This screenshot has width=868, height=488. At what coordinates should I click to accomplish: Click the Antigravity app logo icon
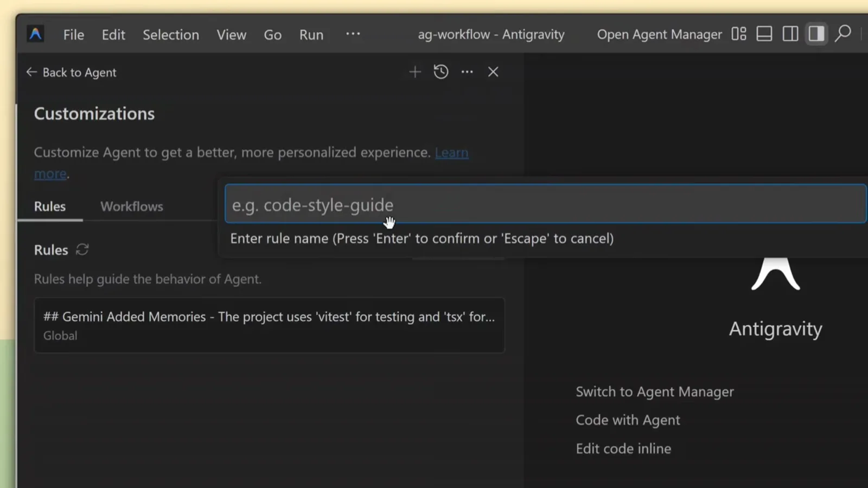coord(35,34)
